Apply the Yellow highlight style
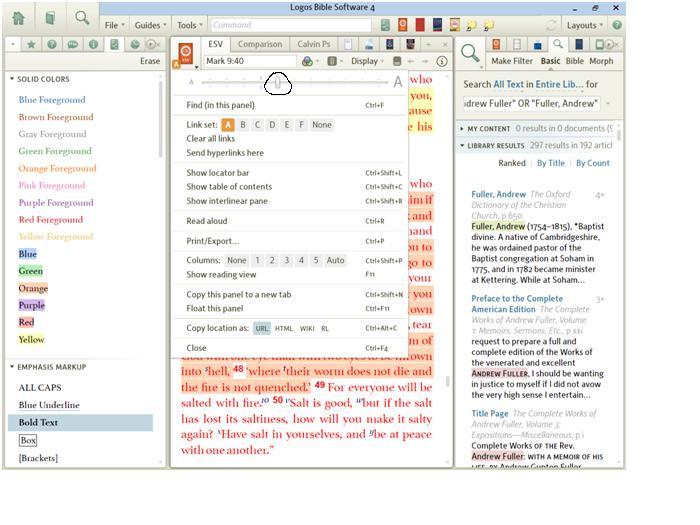 click(x=31, y=339)
